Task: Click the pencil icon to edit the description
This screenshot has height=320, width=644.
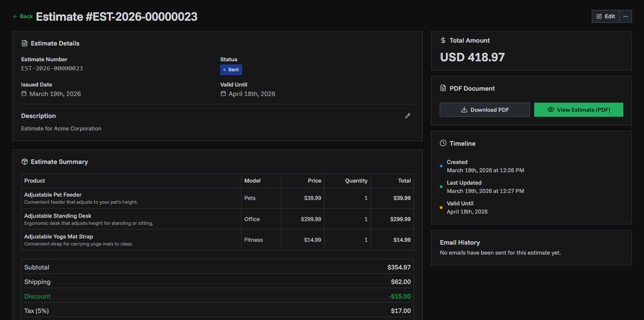Action: [407, 116]
